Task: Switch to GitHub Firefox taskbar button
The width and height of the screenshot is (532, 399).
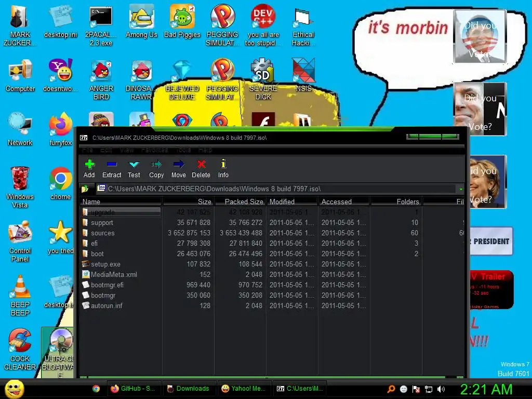Action: coord(134,389)
